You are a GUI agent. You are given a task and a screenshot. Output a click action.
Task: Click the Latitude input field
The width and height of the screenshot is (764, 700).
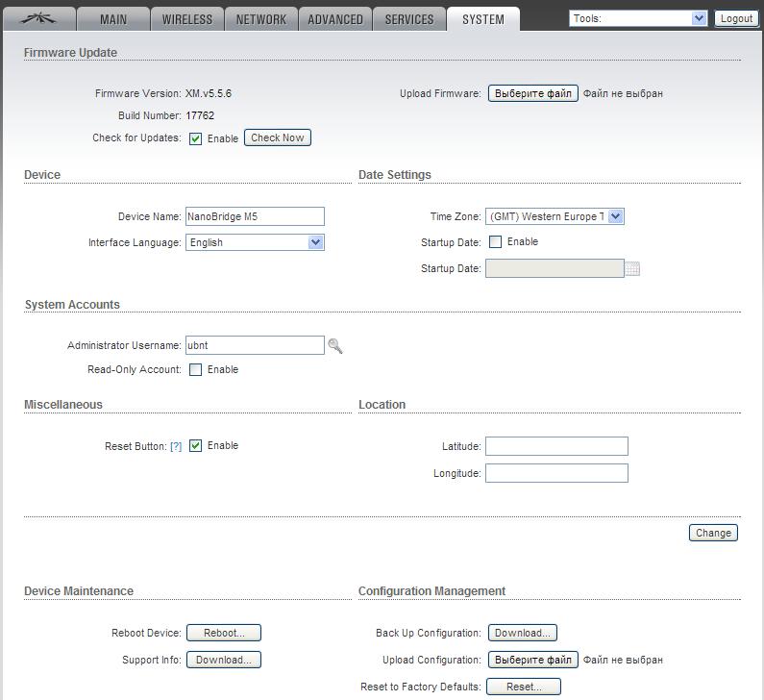click(556, 446)
